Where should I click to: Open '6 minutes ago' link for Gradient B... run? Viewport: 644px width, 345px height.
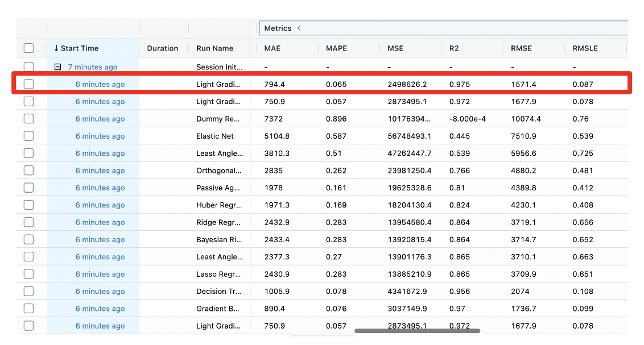click(x=100, y=308)
